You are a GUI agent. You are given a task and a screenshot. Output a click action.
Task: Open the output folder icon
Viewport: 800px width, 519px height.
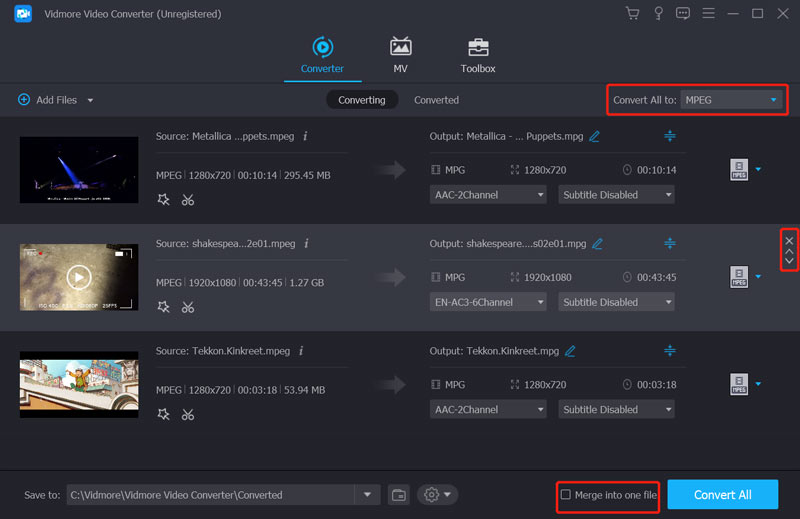pos(398,495)
